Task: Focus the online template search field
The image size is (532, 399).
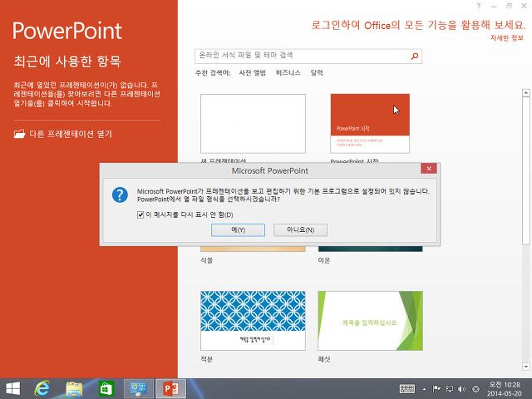Action: point(308,57)
